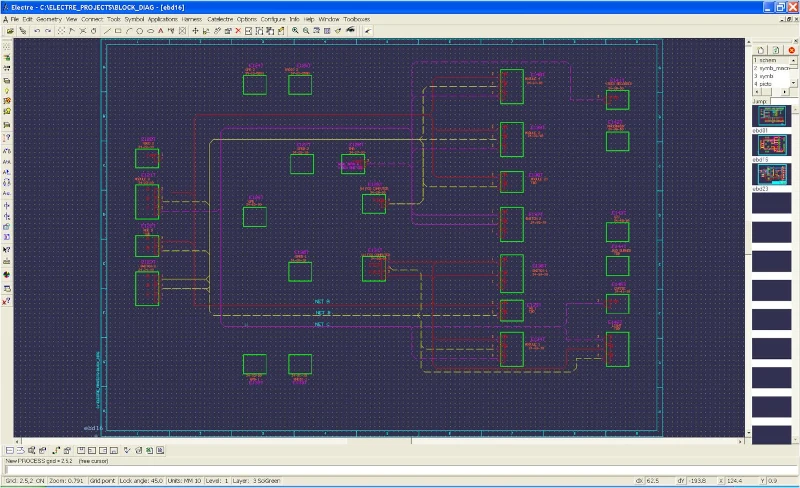Open the Geometry menu
Viewport: 800px width, 488px height.
[x=49, y=19]
